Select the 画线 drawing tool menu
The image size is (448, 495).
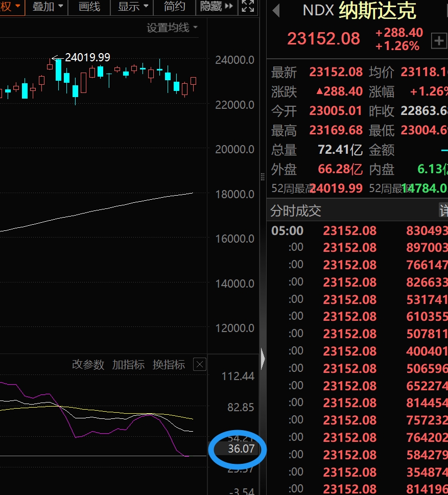(89, 7)
